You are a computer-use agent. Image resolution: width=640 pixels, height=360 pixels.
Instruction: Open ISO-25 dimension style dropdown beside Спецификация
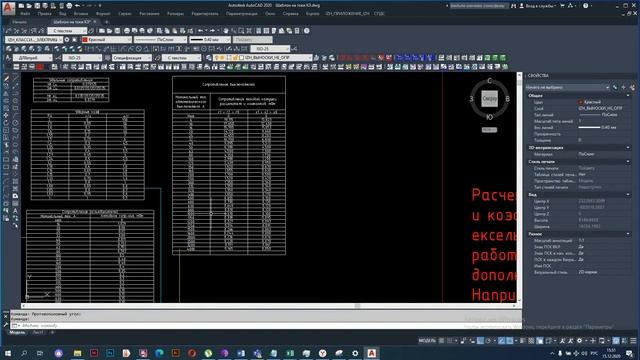pos(82,58)
